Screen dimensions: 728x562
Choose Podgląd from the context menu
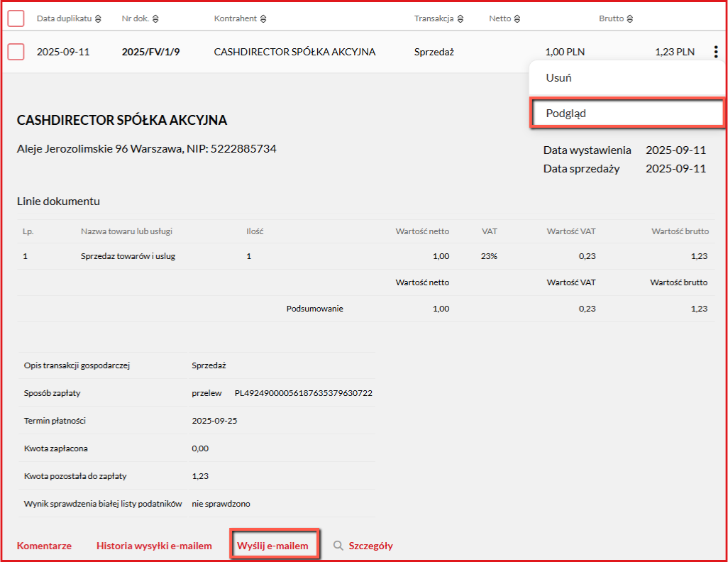(627, 114)
